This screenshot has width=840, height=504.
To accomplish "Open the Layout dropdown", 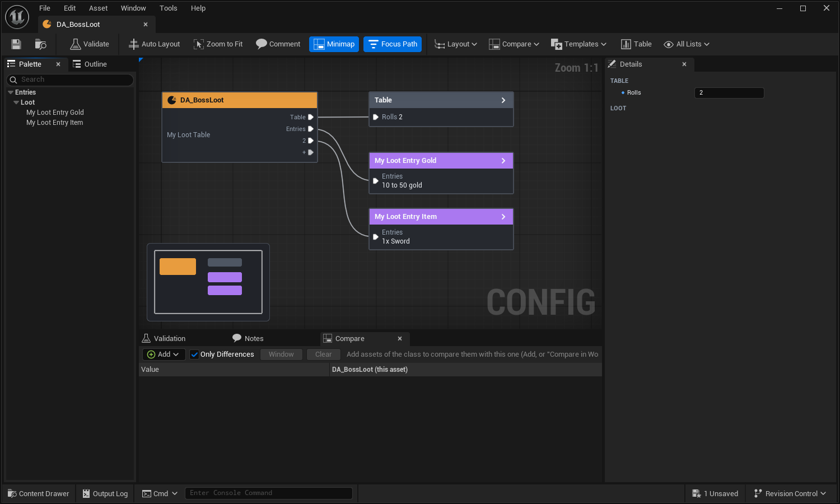I will (x=456, y=44).
